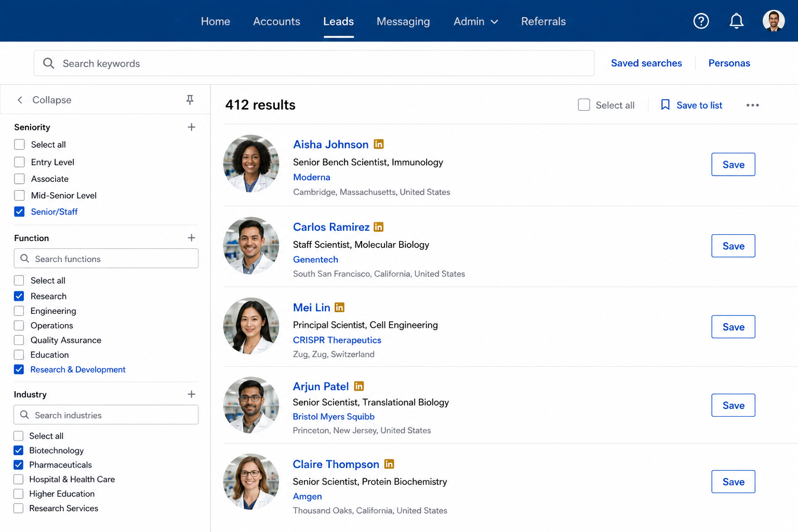798x532 pixels.
Task: Open the user profile avatar menu
Action: tap(773, 21)
